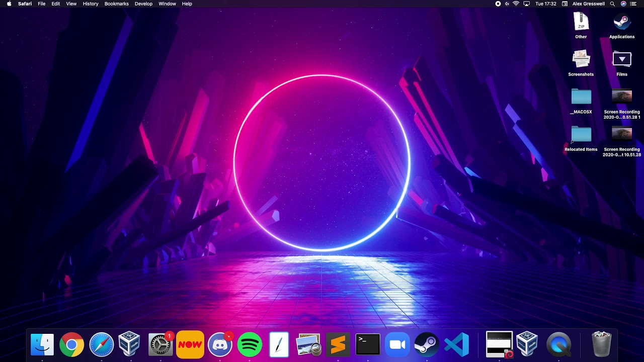
Task: Open Terminal from the Dock
Action: [x=368, y=344]
